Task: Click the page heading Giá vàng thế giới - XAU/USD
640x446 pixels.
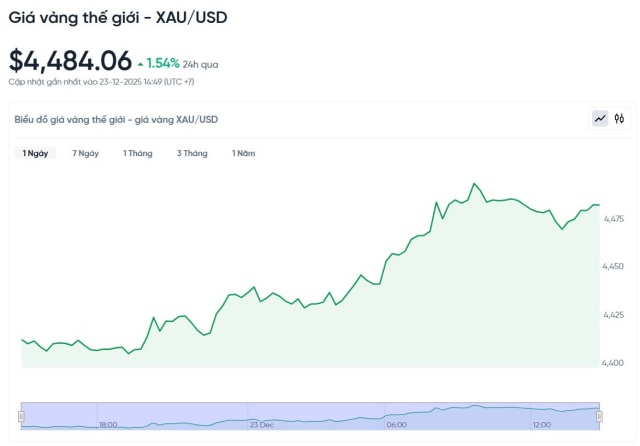Action: click(125, 18)
